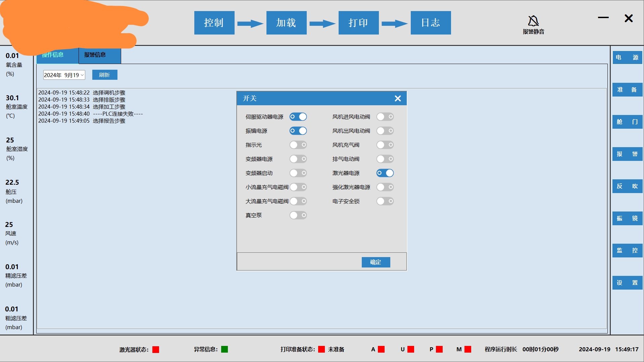
Task: Open the 设置 side button
Action: click(x=627, y=283)
